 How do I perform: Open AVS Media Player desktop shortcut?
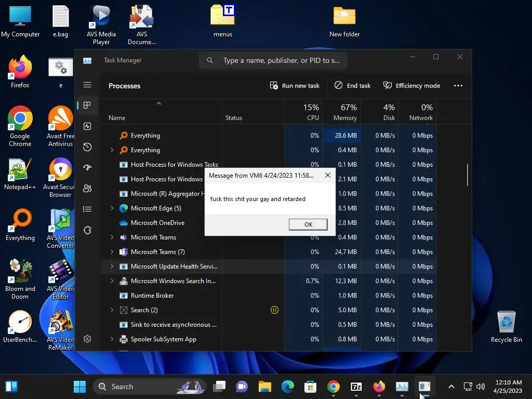(101, 25)
